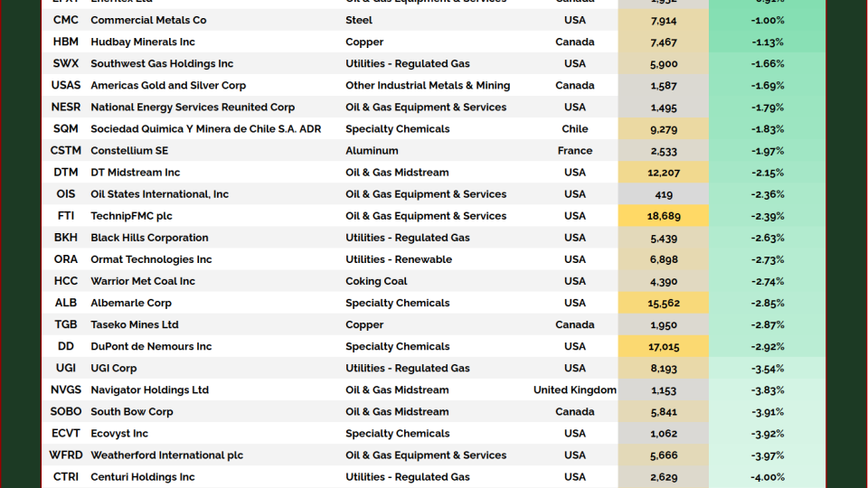The height and width of the screenshot is (488, 868).
Task: Open Black Hills Corporation entry
Action: (x=149, y=238)
